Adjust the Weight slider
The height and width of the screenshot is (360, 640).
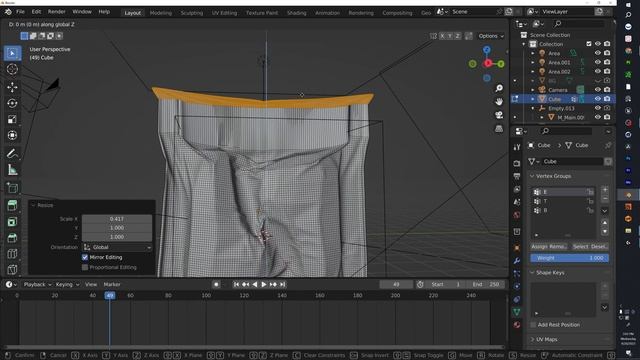[x=569, y=258]
